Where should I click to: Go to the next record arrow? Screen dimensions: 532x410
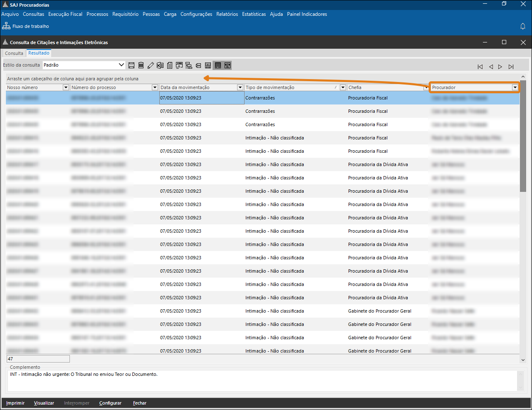(500, 67)
